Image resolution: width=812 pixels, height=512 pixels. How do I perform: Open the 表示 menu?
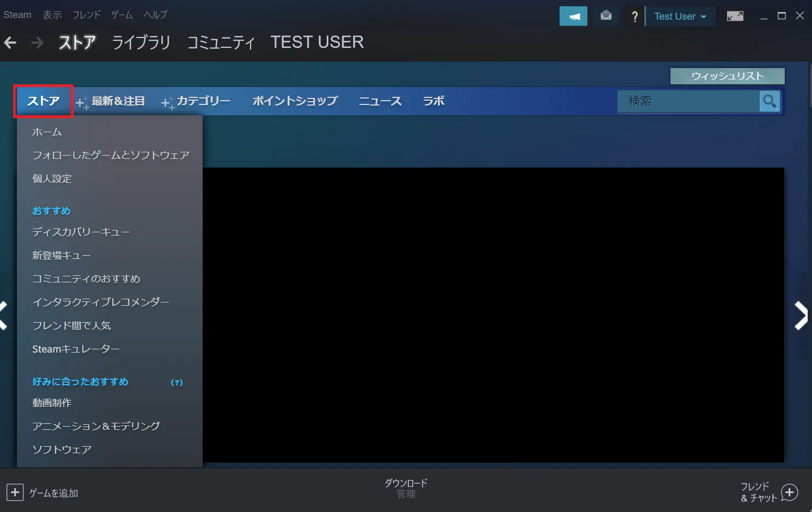52,15
